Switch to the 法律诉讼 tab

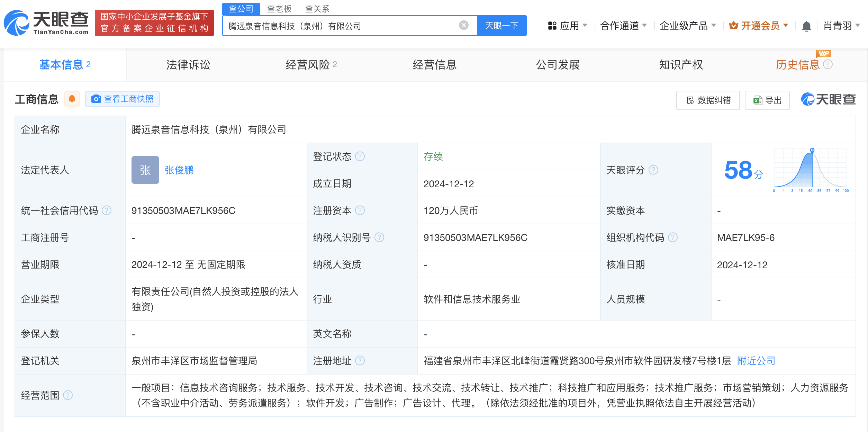(x=188, y=65)
